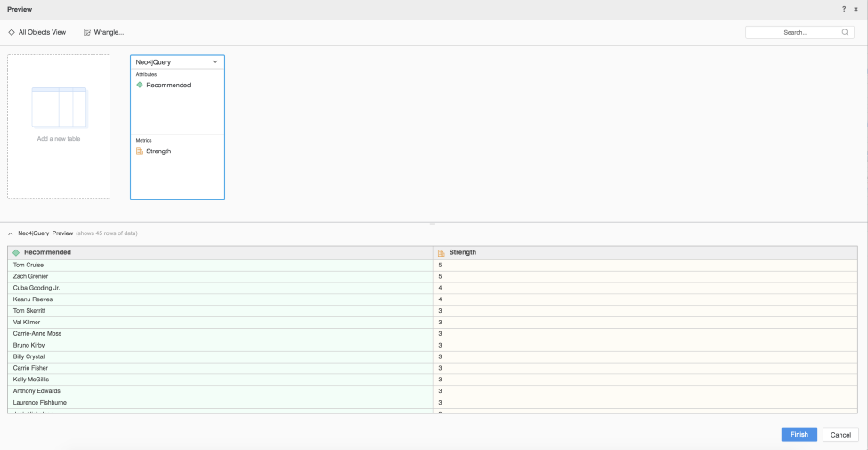Click the search magnifier icon
The height and width of the screenshot is (450, 868).
tap(845, 32)
